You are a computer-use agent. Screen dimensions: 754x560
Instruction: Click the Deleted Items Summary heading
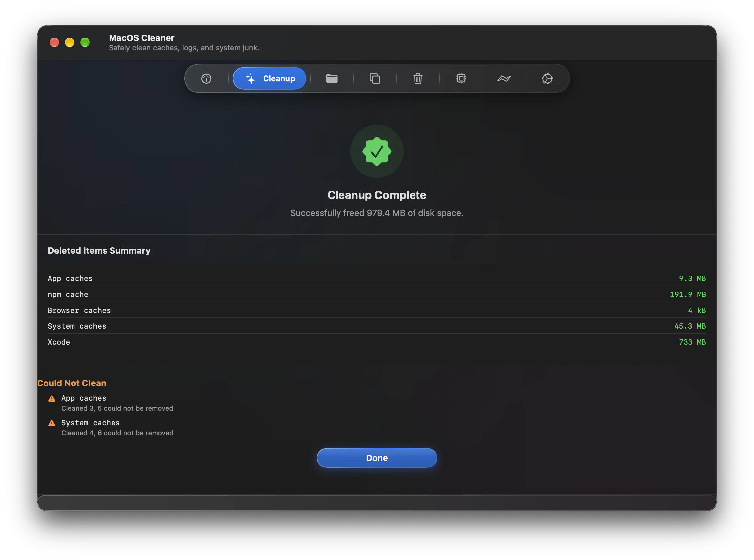point(99,251)
